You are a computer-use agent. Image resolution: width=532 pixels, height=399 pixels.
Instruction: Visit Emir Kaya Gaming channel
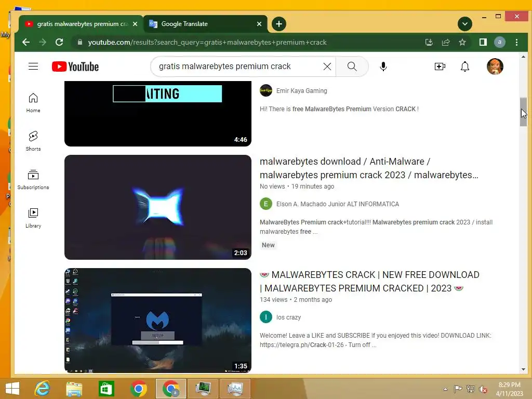pyautogui.click(x=302, y=90)
